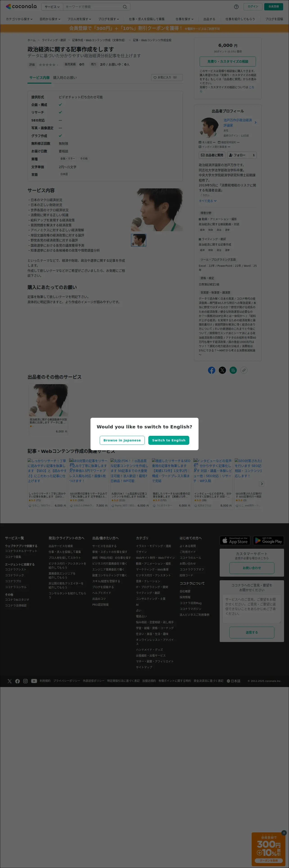Close the coupon popup banner
Screen dimensions: 289x868
point(284,833)
